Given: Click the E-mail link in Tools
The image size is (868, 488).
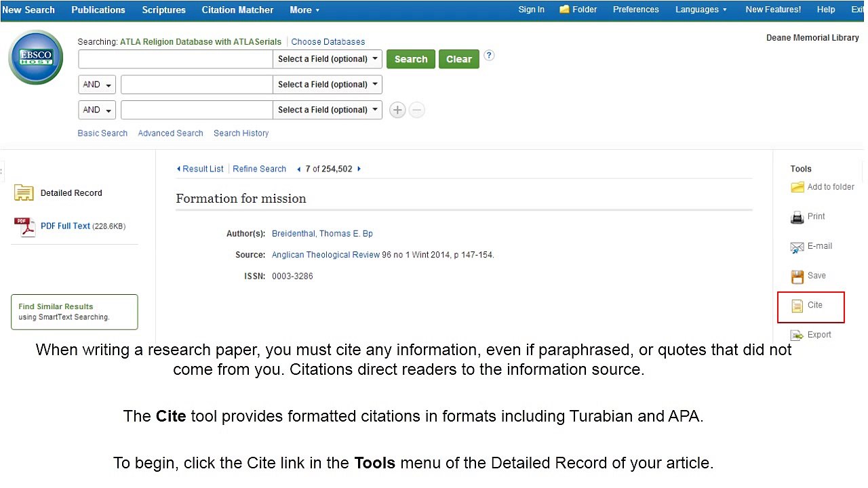Looking at the screenshot, I should pos(820,246).
